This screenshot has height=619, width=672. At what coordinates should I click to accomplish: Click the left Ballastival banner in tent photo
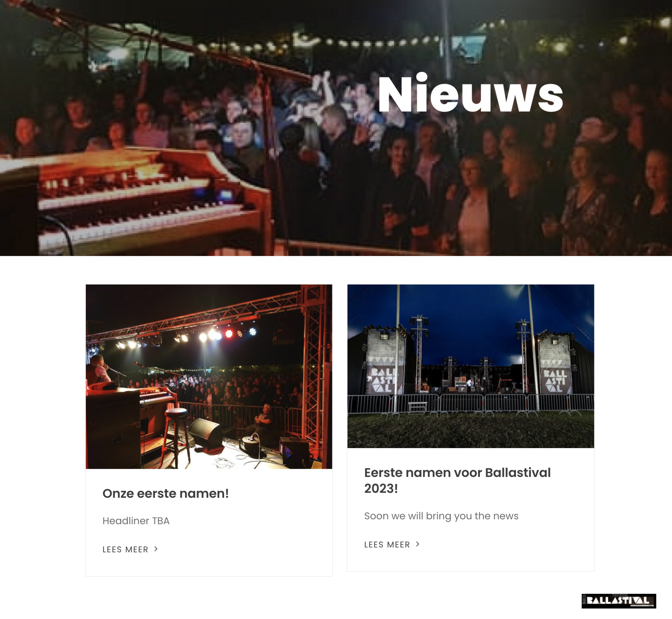[385, 362]
